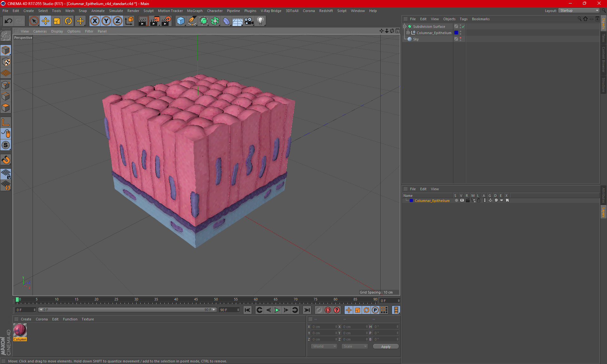Image resolution: width=607 pixels, height=364 pixels.
Task: Open the MoGraph menu
Action: (194, 11)
